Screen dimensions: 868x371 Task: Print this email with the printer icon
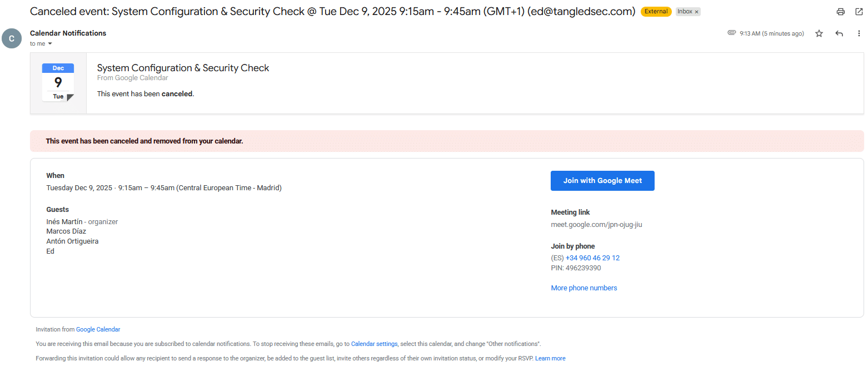pos(840,12)
